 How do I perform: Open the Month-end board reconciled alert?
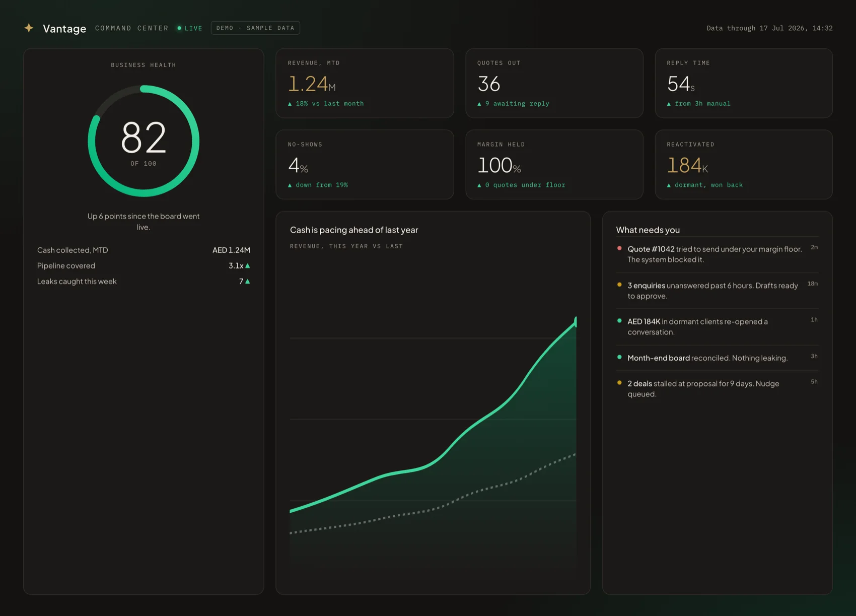coord(718,358)
